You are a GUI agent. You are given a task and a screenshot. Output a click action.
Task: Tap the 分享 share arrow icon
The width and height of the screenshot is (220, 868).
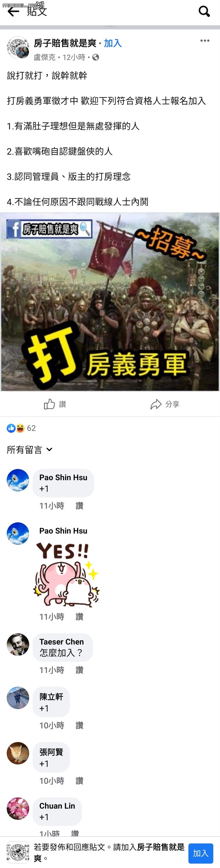point(156,404)
